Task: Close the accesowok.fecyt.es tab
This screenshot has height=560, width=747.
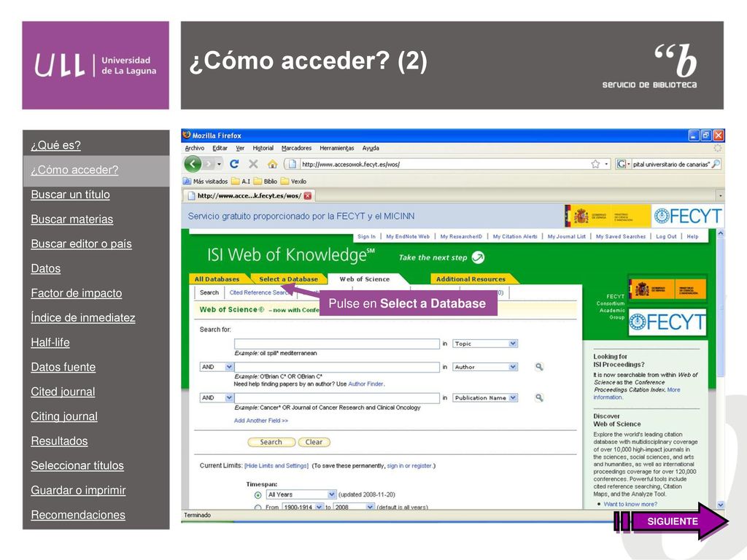Action: pos(308,195)
